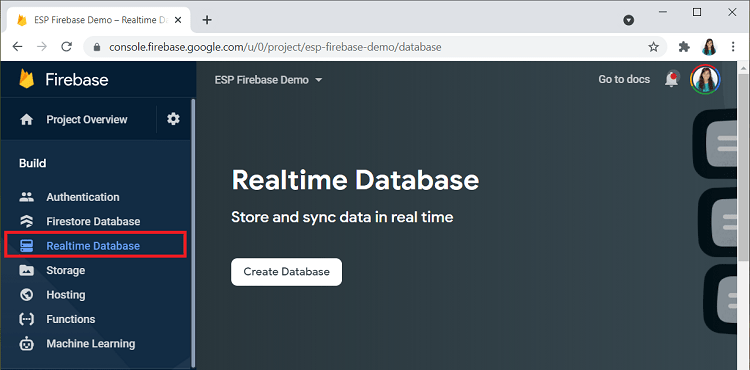Click 'Store and sync data in real time' text
Image resolution: width=750 pixels, height=370 pixels.
coord(342,217)
